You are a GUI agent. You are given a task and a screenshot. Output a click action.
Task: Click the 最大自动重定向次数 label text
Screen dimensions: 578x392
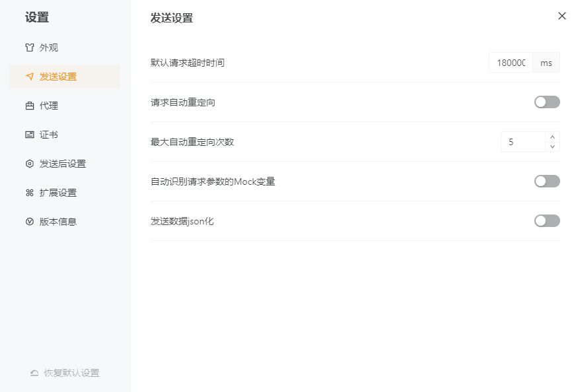(192, 142)
